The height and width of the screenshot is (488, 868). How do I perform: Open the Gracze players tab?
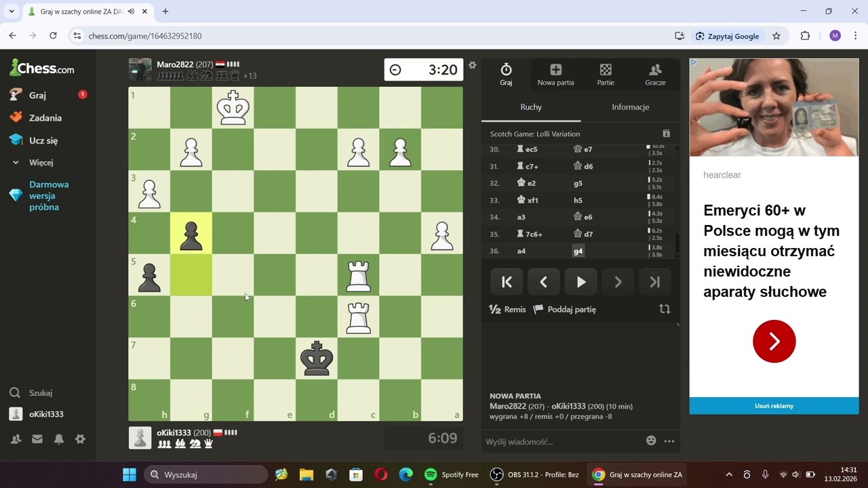tap(655, 75)
